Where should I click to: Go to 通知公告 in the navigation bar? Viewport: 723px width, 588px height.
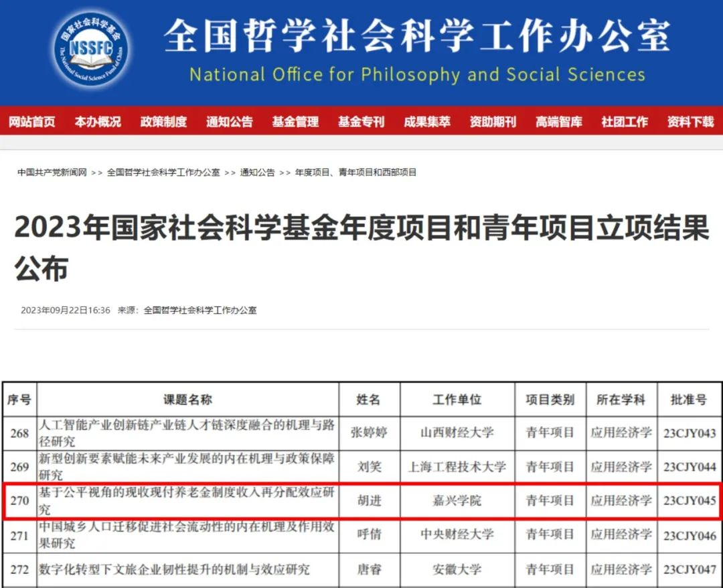pos(230,122)
